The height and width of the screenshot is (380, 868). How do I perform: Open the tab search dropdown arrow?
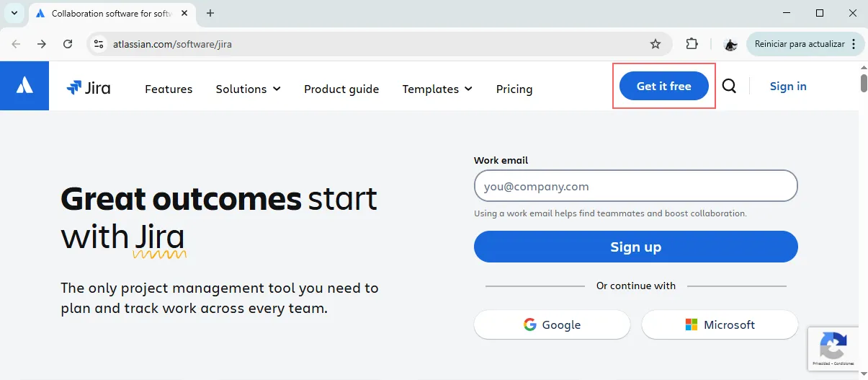tap(14, 13)
